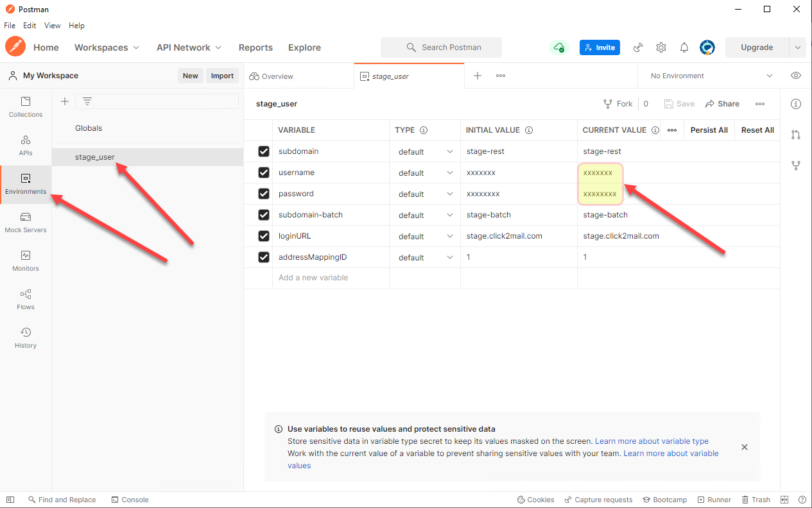The image size is (812, 508).
Task: Open pull requests icon in right sidebar
Action: tap(796, 135)
